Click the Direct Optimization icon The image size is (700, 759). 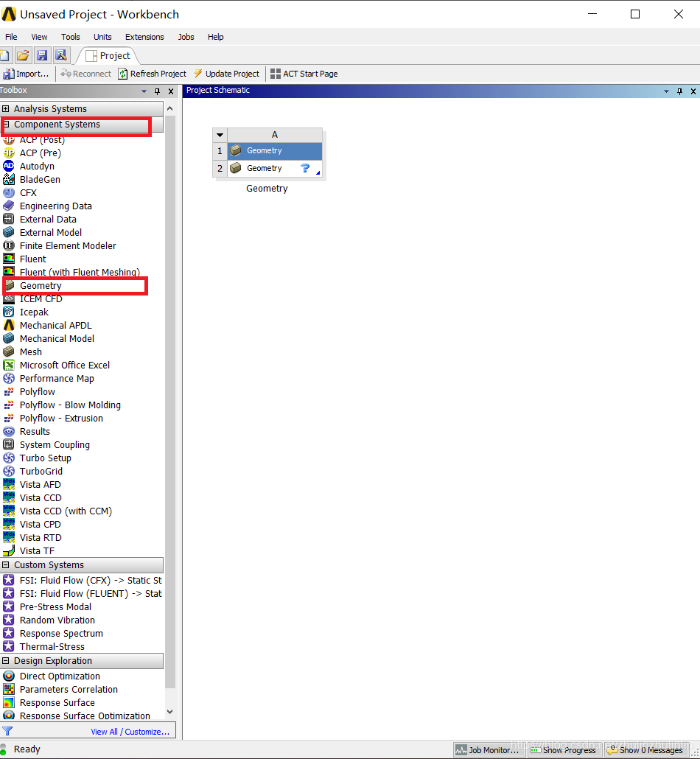click(9, 676)
